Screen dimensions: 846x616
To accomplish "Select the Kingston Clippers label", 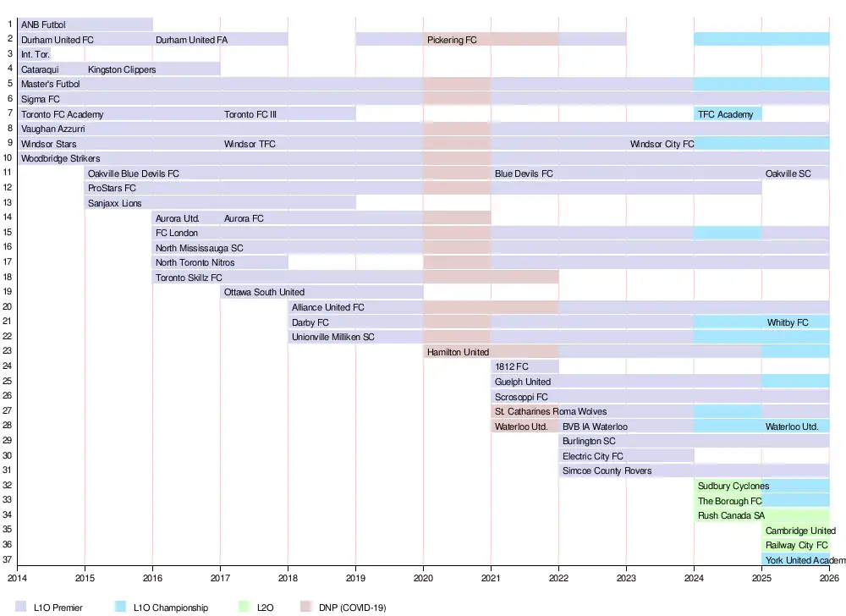I will pos(122,69).
